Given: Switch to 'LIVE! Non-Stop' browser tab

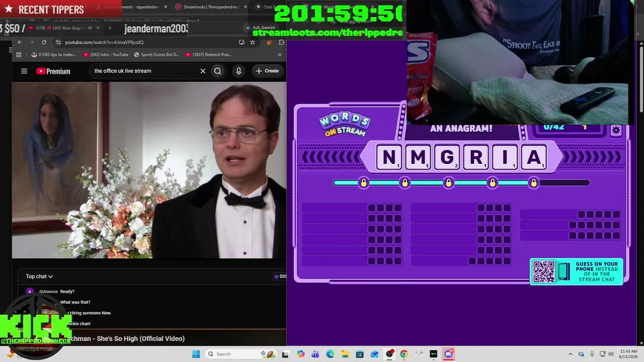Looking at the screenshot, I should pos(63,28).
